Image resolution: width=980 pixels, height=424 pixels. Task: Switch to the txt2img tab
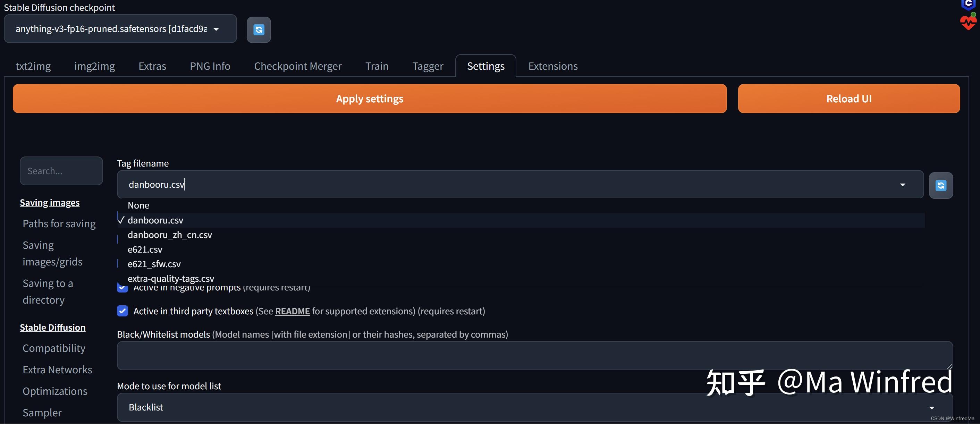point(33,66)
